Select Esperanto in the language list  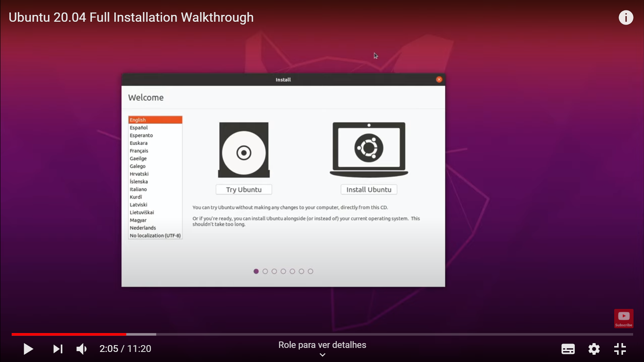(155, 135)
